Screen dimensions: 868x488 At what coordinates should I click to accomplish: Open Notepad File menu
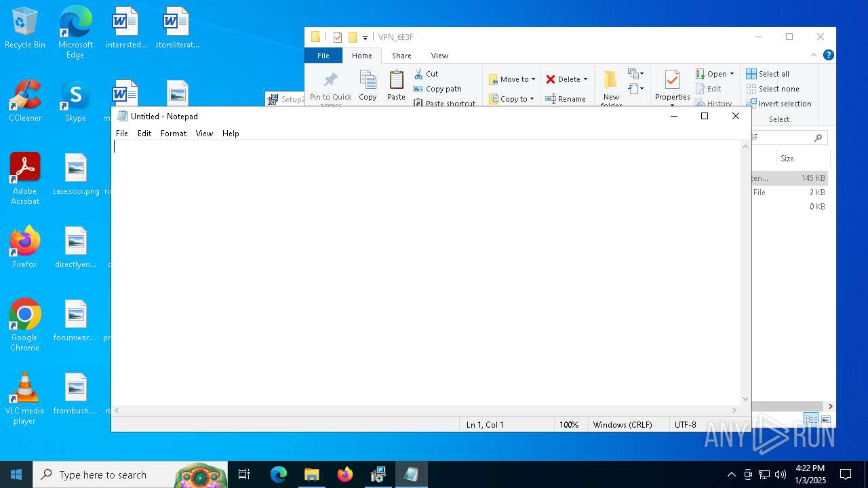coord(122,134)
